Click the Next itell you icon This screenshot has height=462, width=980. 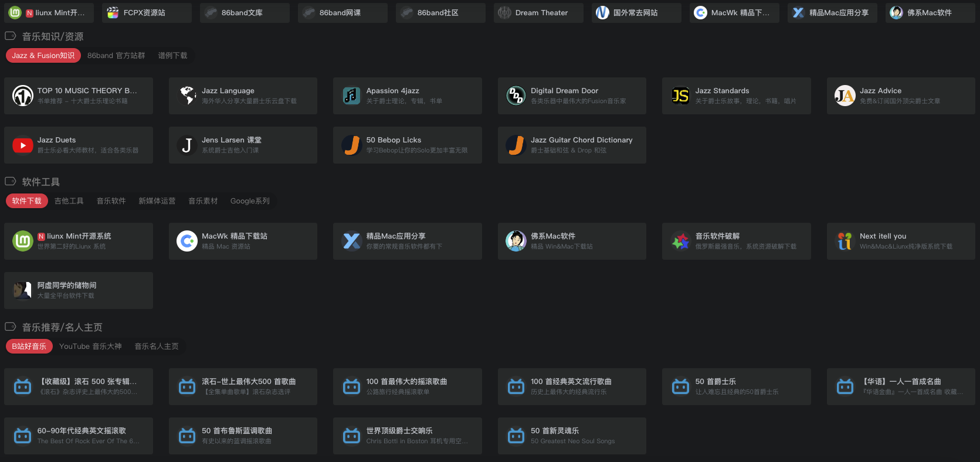(845, 241)
